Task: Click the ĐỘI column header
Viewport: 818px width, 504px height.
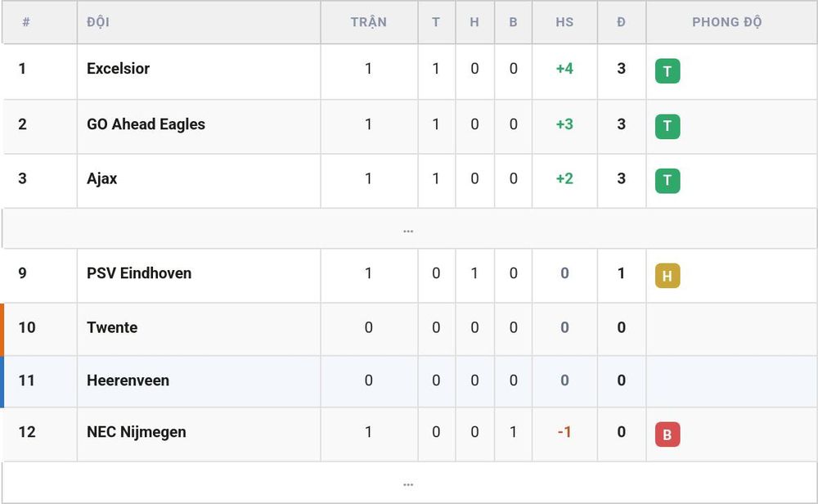Action: (x=98, y=22)
